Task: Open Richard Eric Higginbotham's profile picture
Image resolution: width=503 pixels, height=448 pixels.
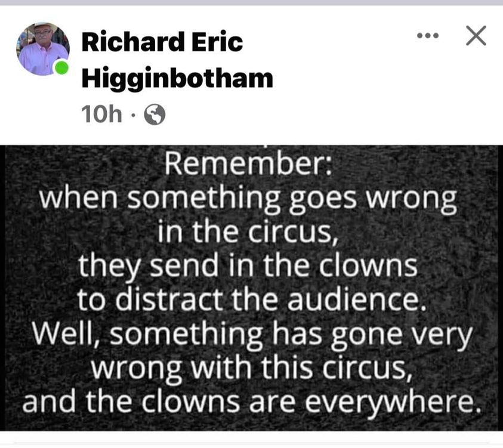Action: point(43,49)
